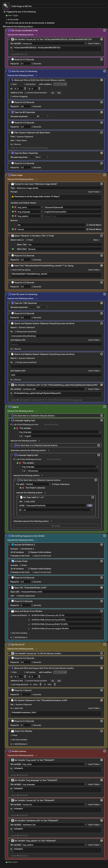
Task: Enable Reopen initial windows in Activate Finder
Action: (x=29, y=568)
